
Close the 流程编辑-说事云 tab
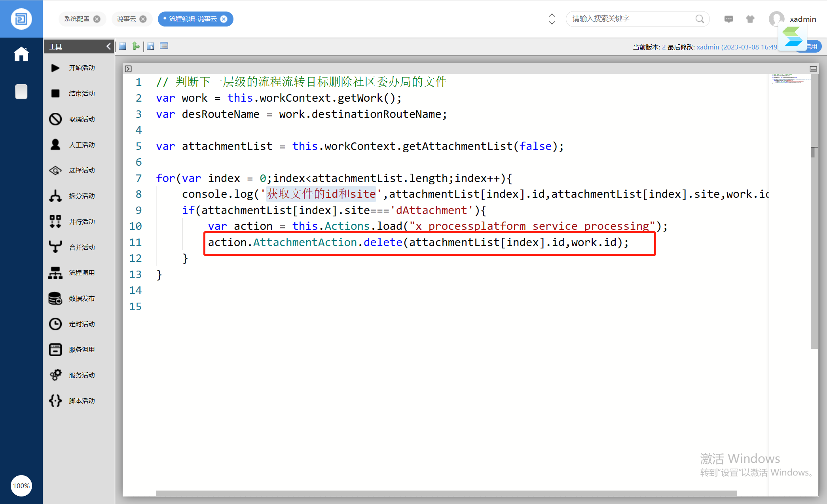click(224, 19)
